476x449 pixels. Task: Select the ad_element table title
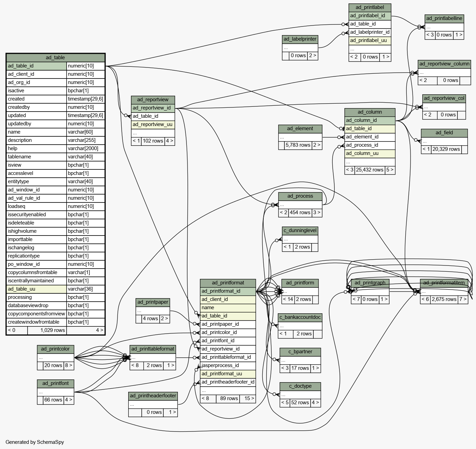click(300, 128)
